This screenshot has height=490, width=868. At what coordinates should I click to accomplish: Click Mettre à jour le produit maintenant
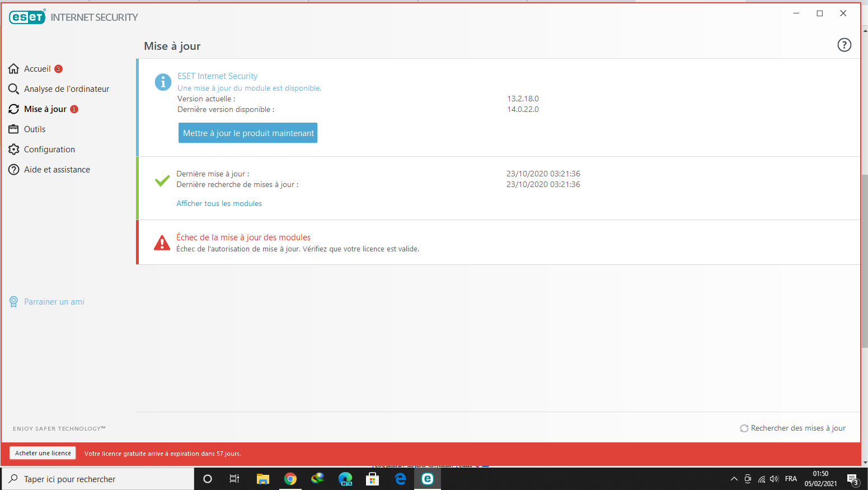[248, 133]
